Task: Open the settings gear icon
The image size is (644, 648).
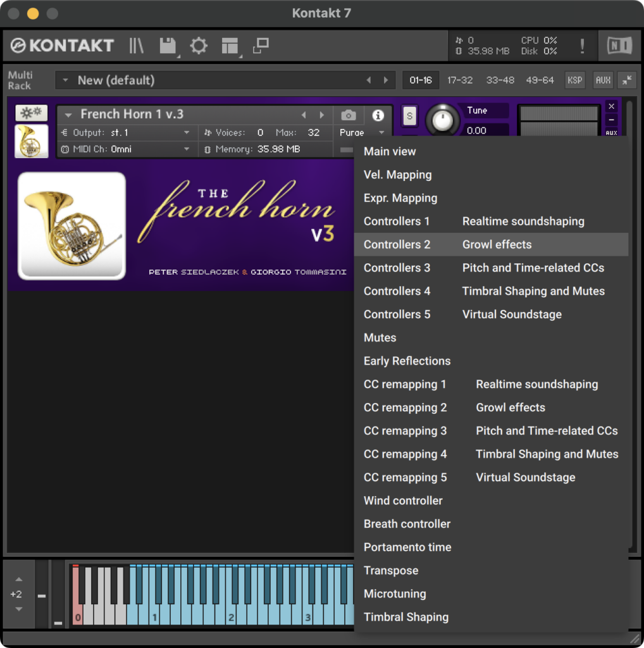Action: [x=199, y=46]
